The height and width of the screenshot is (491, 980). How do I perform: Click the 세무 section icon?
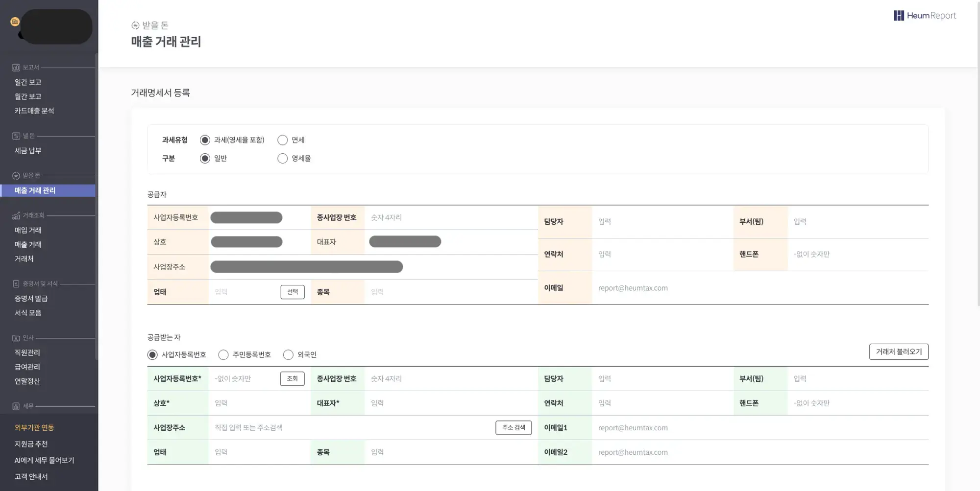16,406
